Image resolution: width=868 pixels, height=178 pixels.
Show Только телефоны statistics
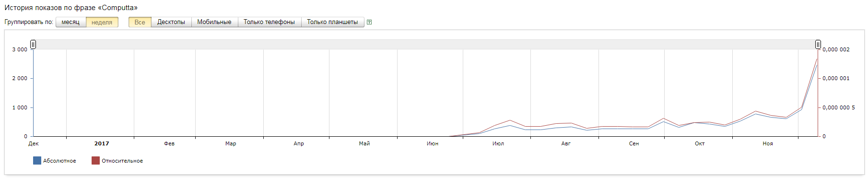tap(270, 22)
